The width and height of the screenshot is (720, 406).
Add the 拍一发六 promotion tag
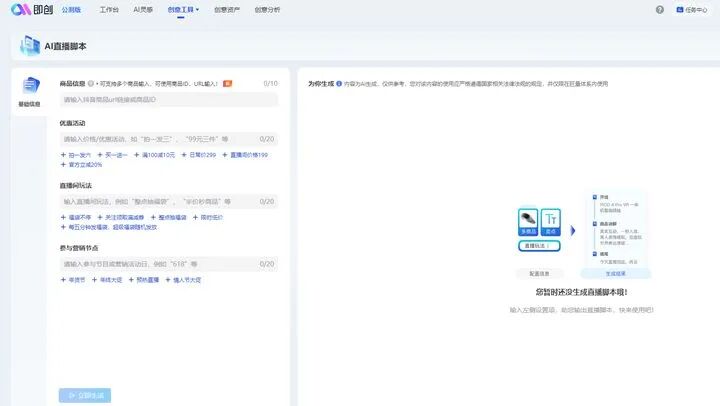click(76, 155)
